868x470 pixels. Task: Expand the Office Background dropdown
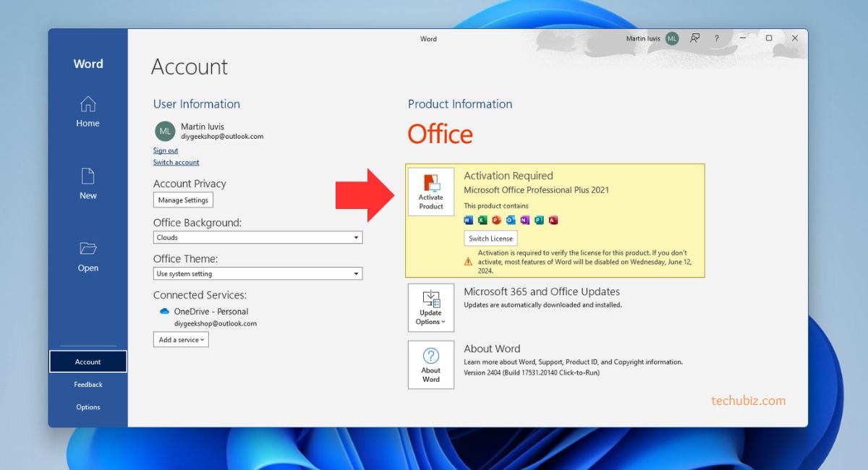pyautogui.click(x=356, y=238)
